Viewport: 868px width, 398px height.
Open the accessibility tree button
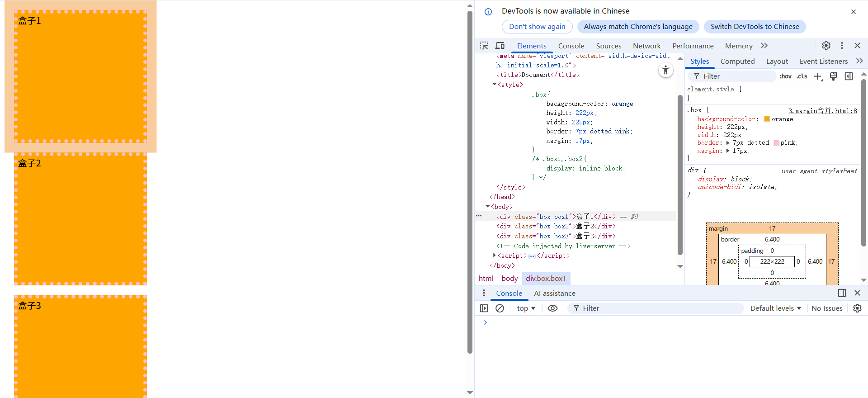click(665, 70)
